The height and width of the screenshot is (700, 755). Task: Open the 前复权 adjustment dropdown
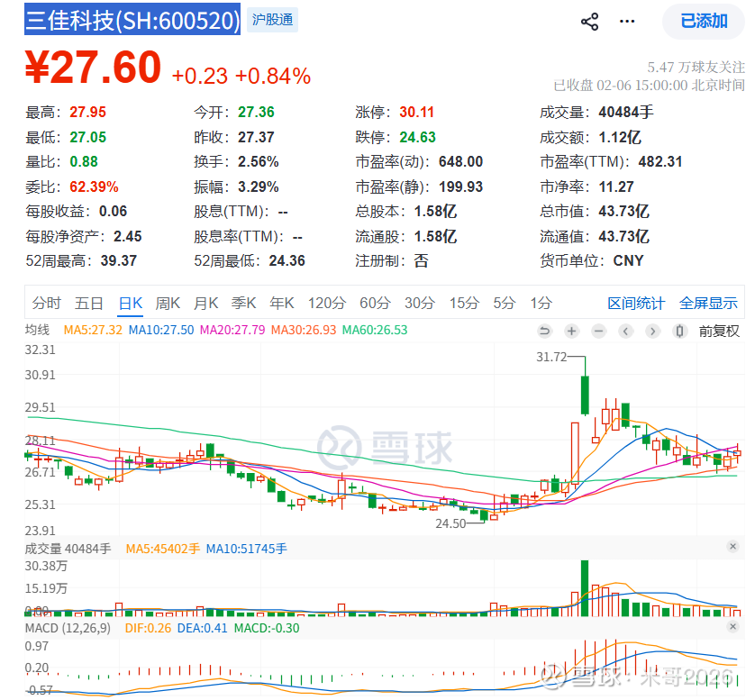(719, 332)
